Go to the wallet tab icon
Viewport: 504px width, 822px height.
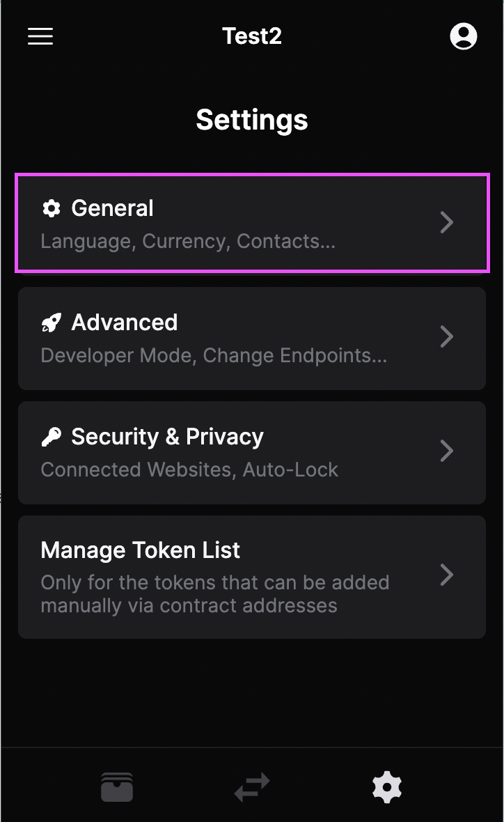point(117,787)
